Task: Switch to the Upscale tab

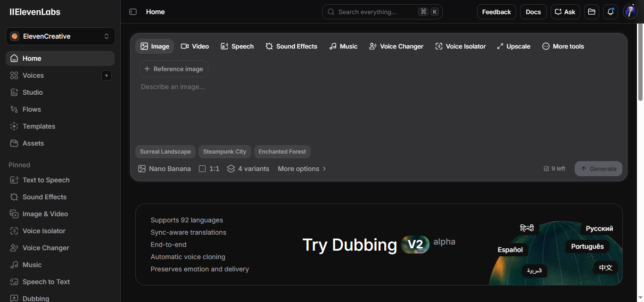Action: [x=513, y=46]
